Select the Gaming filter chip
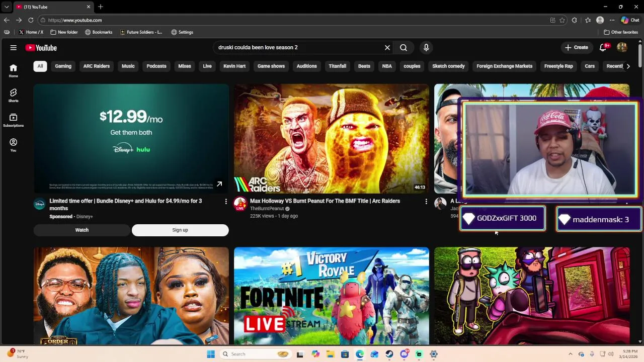This screenshot has height=362, width=644. coord(63,66)
